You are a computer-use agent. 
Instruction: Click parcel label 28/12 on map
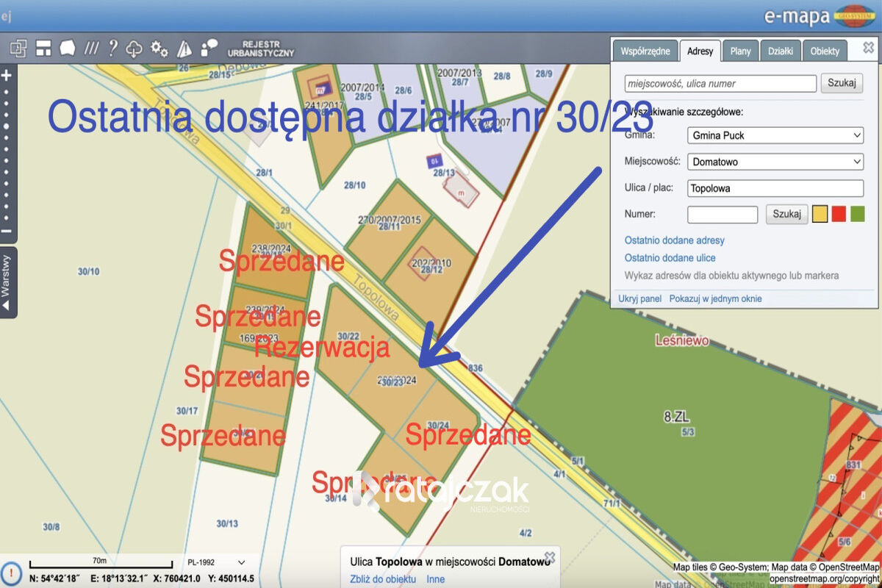point(431,270)
